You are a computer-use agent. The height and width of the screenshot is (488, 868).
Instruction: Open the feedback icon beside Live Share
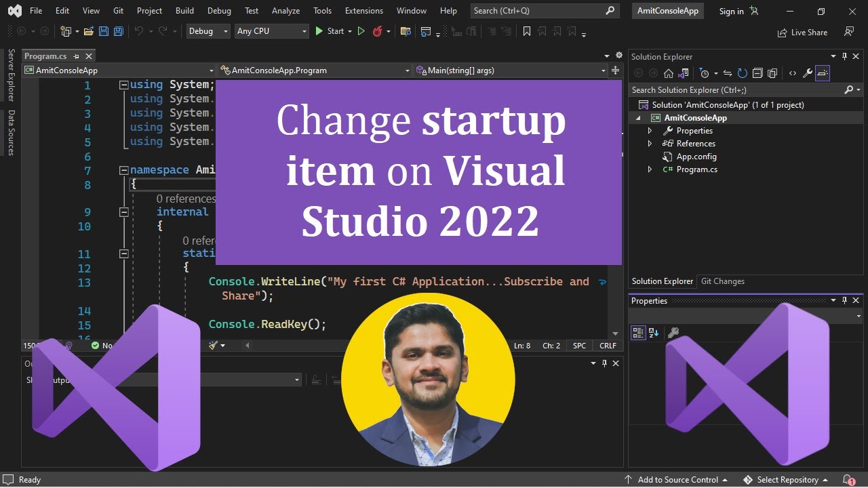[x=848, y=32]
